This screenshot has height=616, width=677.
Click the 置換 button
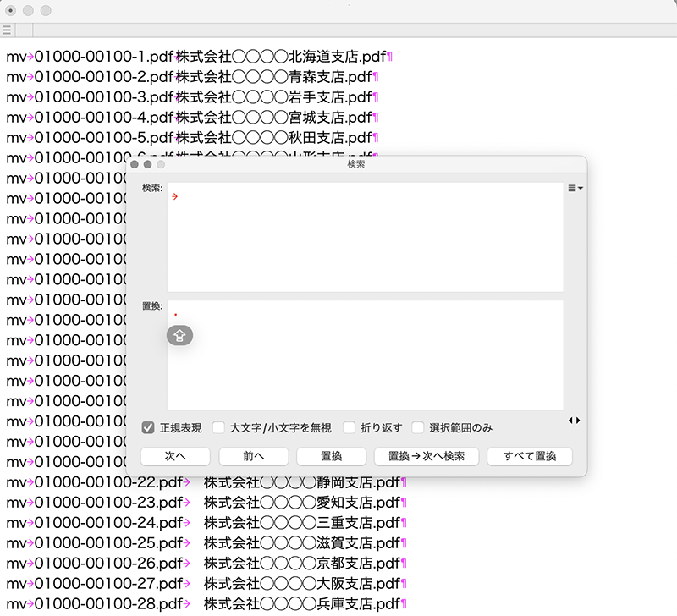click(331, 456)
